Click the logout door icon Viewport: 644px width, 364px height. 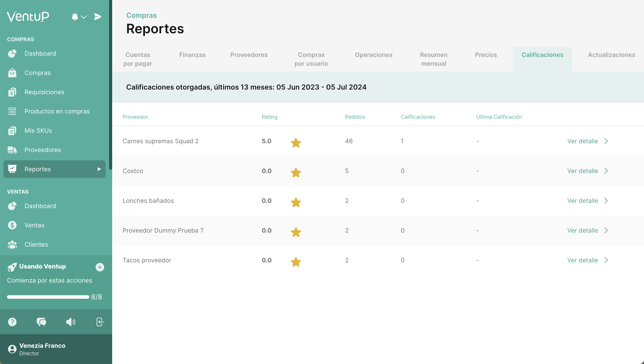pos(100,322)
